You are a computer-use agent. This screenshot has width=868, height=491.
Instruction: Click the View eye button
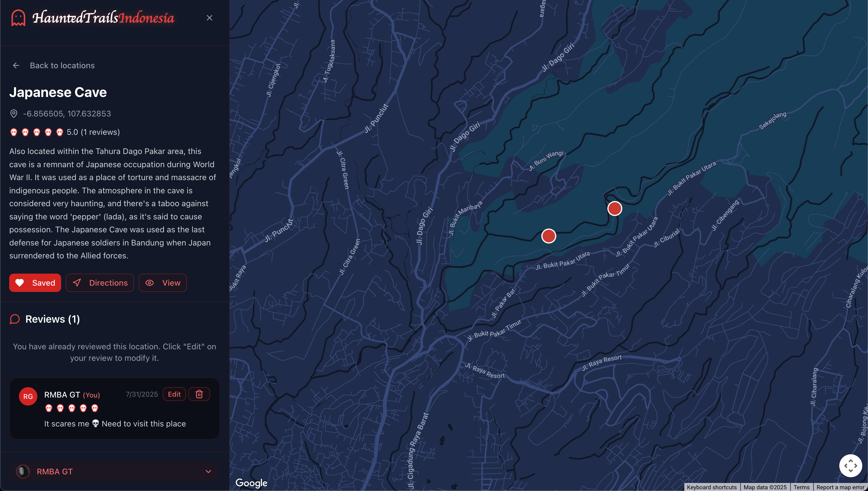tap(163, 282)
